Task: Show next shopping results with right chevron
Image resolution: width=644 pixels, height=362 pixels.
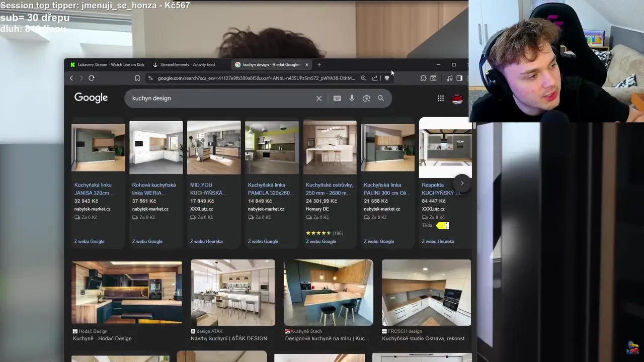Action: coord(462,183)
